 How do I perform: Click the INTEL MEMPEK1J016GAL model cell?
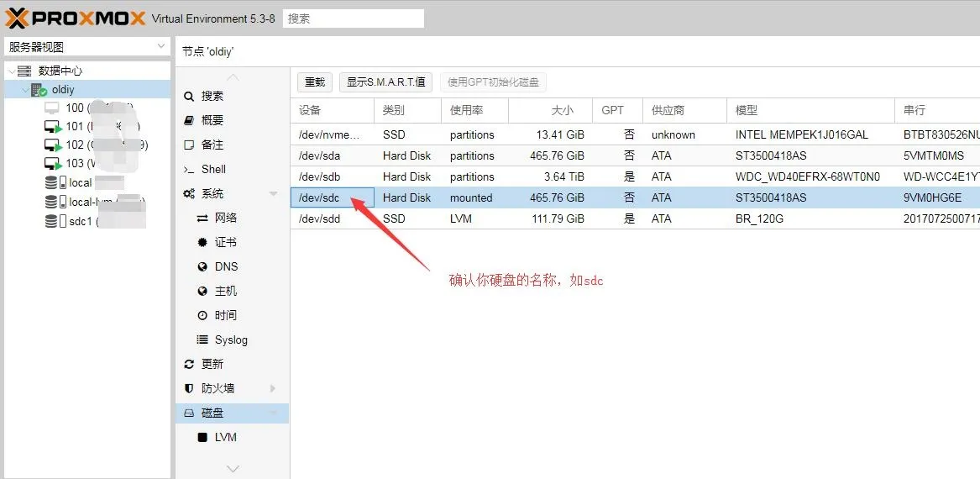(810, 134)
